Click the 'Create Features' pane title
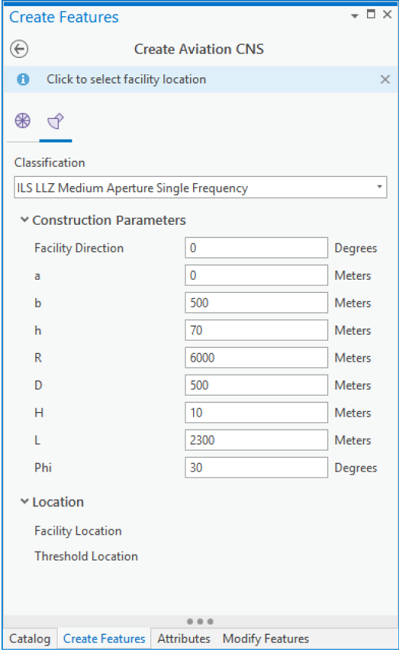399x650 pixels. coord(64,17)
